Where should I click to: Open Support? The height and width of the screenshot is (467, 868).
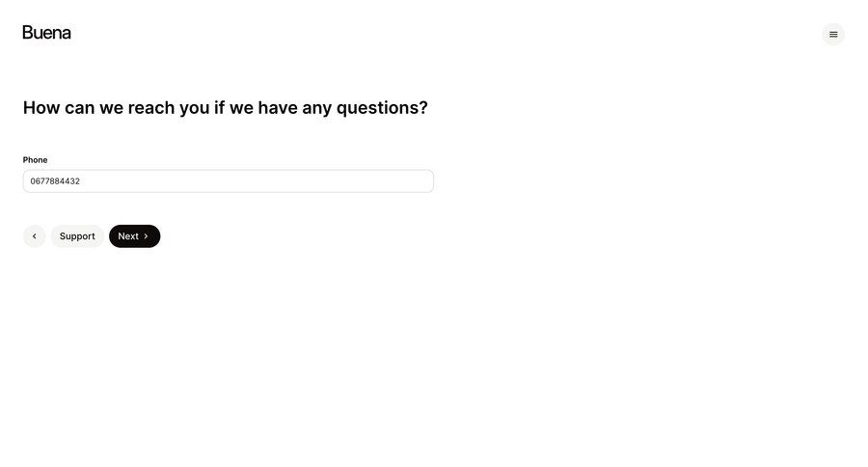point(77,236)
